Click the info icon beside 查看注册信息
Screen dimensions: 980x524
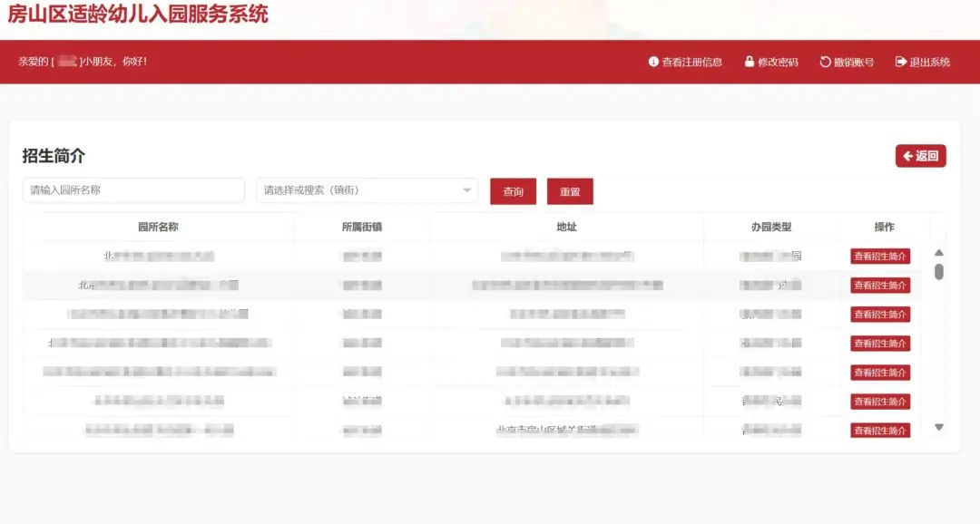[x=653, y=62]
